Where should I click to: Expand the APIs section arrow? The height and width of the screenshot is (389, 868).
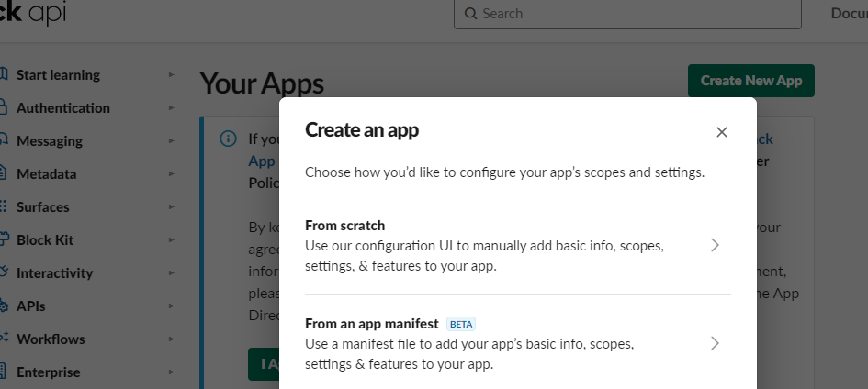pos(171,306)
